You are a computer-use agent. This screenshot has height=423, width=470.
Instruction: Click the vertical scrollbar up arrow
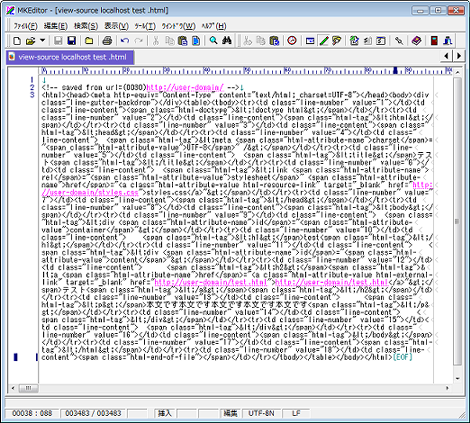[458, 72]
